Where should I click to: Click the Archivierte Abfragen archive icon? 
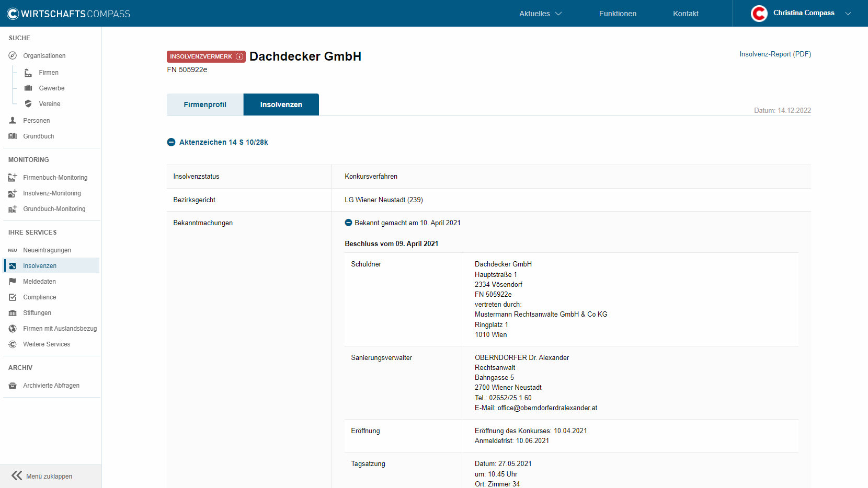13,386
